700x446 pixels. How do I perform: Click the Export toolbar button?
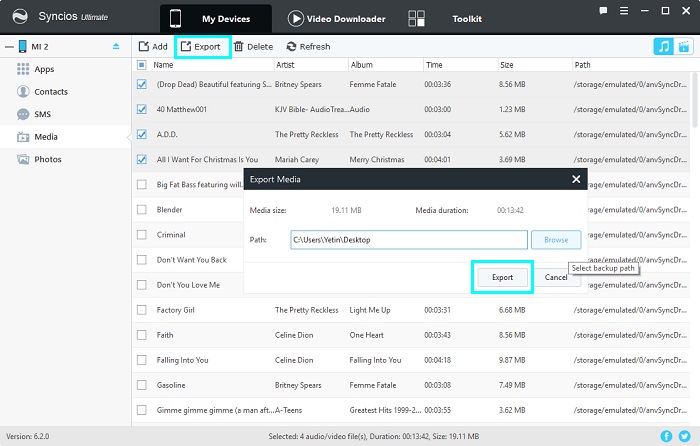pos(201,46)
